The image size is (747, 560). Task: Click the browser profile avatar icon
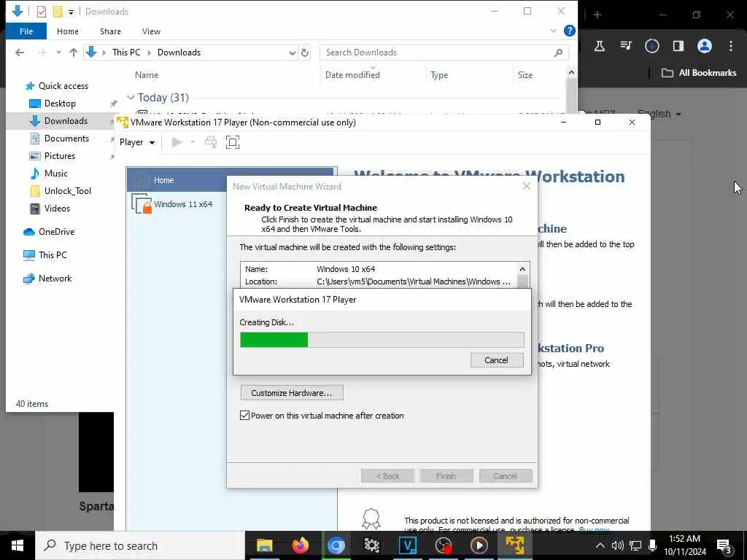(705, 46)
